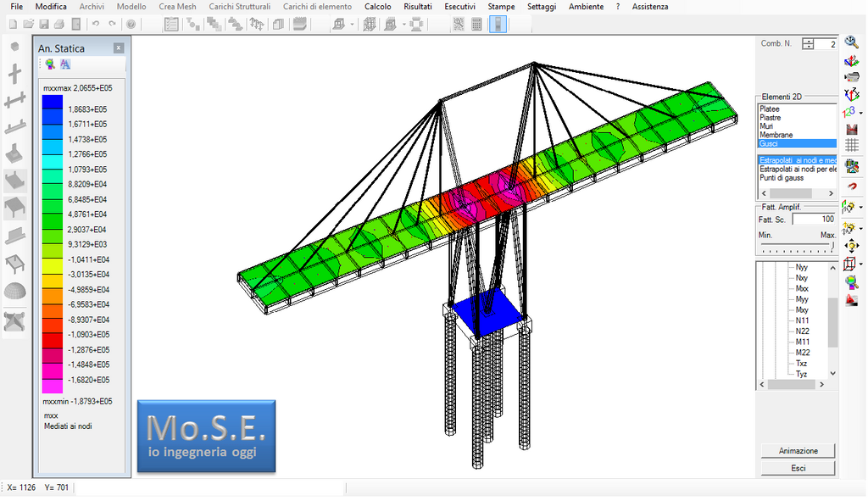Click the dome shell element icon
Screen dimensions: 868x501
pyautogui.click(x=15, y=291)
